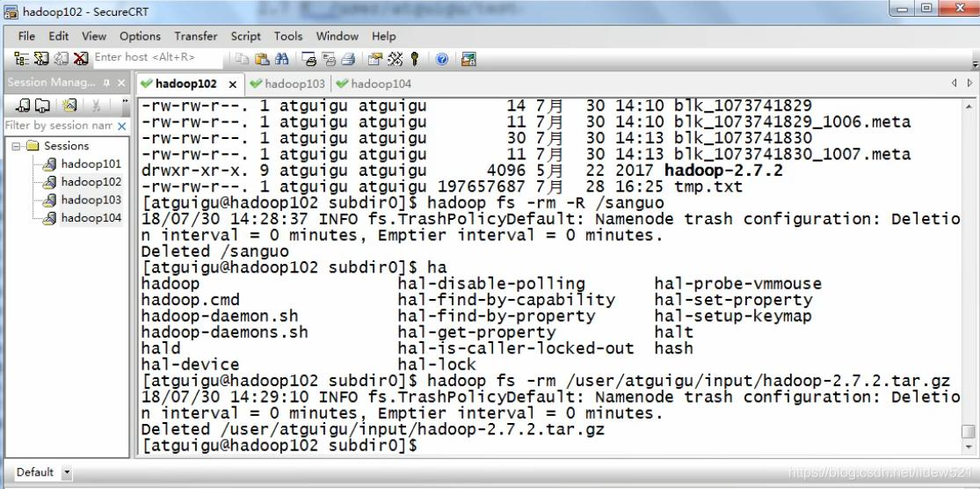The height and width of the screenshot is (489, 980).
Task: Click blk_1073741829_1006.meta file name
Action: (x=792, y=121)
